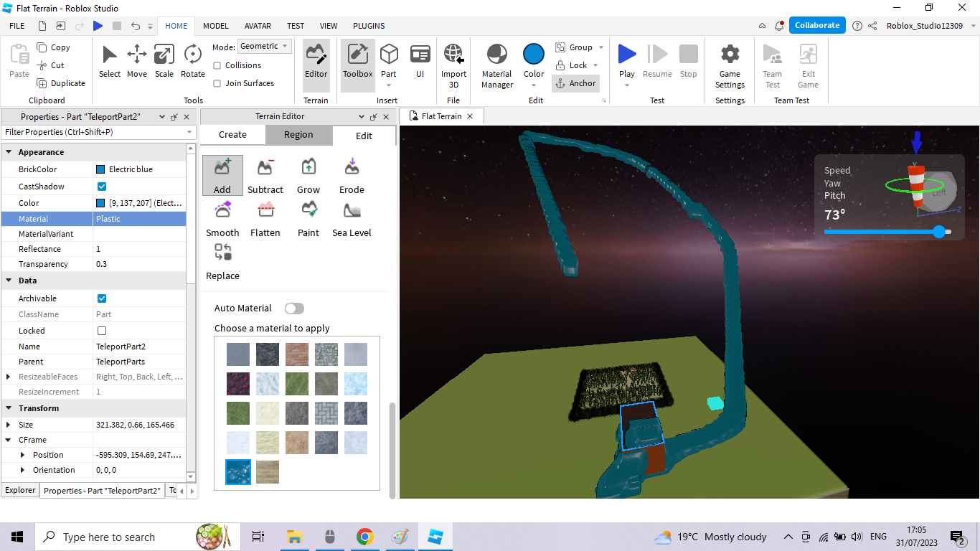Click the Cut button
Viewport: 980px width, 551px height.
pyautogui.click(x=51, y=65)
